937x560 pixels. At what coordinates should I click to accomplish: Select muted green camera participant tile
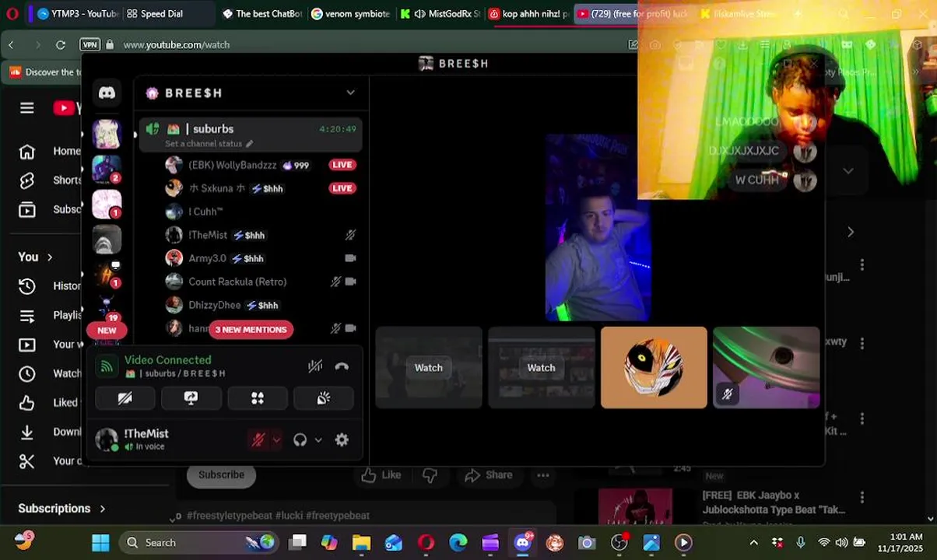tap(767, 367)
